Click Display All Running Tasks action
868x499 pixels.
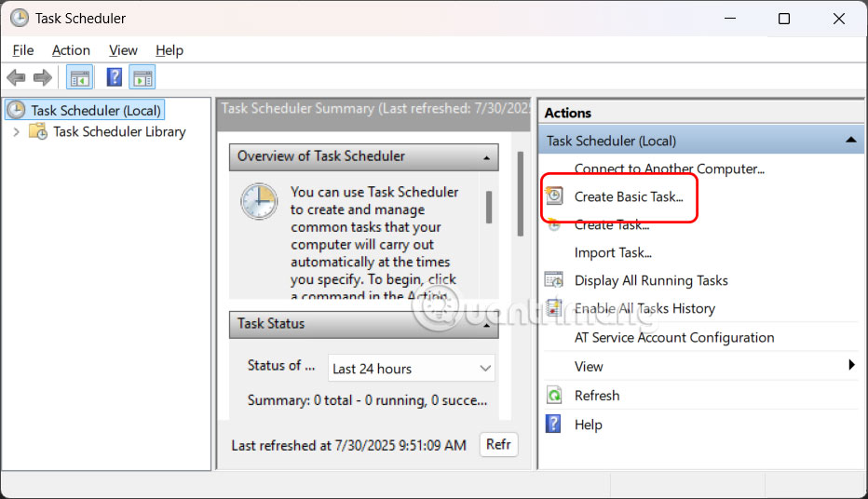click(651, 280)
